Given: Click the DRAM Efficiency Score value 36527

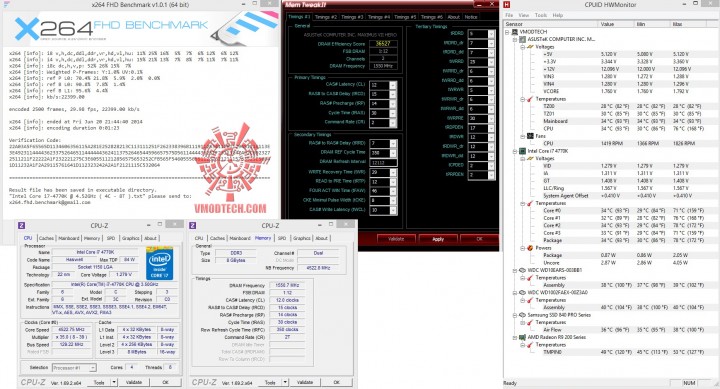Looking at the screenshot, I should [x=382, y=44].
